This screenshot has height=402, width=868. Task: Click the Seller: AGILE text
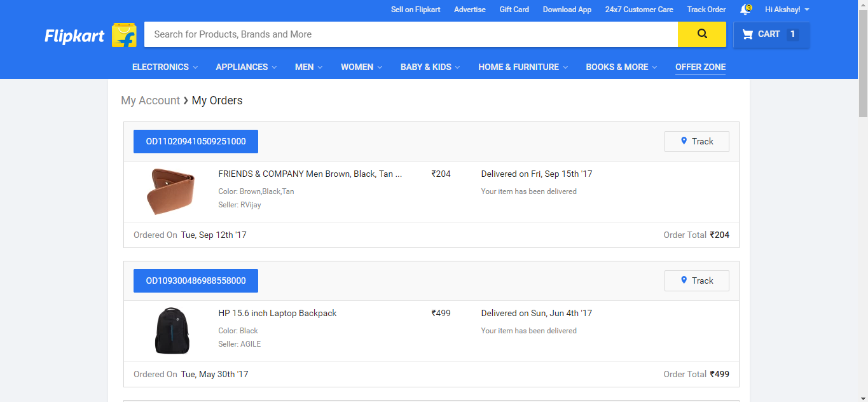(240, 344)
